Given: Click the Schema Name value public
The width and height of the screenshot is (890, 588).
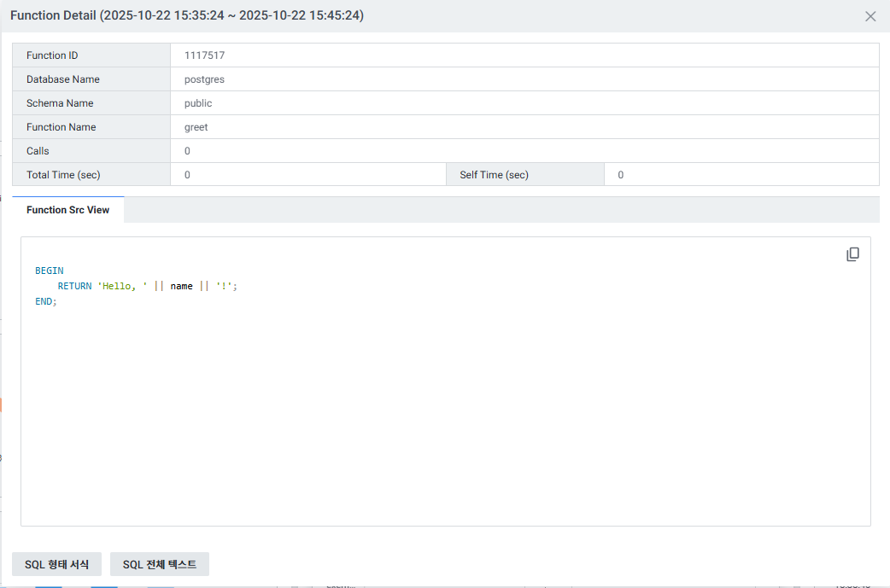Looking at the screenshot, I should point(198,103).
